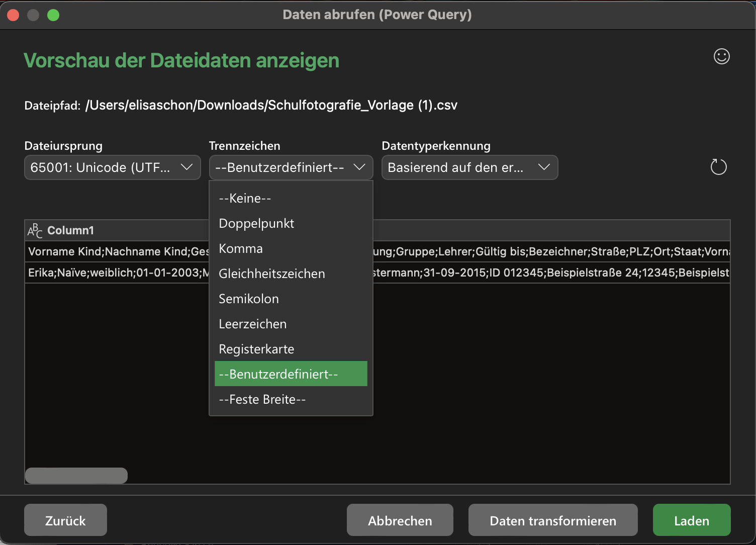The image size is (756, 545).
Task: Click the circular refresh preview icon
Action: (x=718, y=167)
